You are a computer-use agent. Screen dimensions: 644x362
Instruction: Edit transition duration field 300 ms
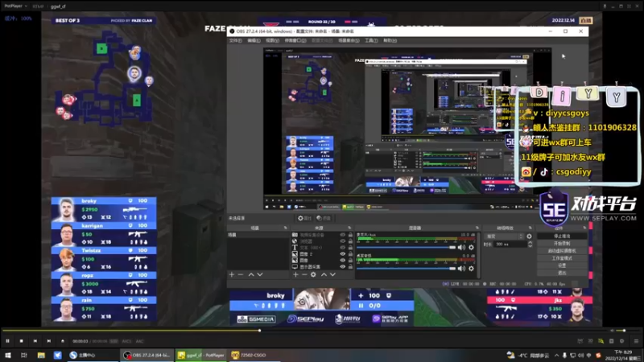510,245
